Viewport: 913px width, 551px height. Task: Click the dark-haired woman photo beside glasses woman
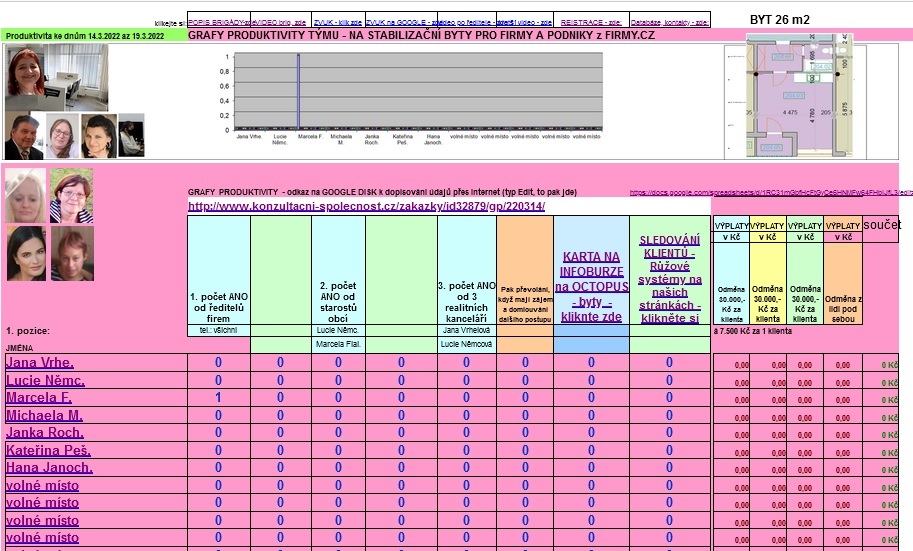pos(99,136)
